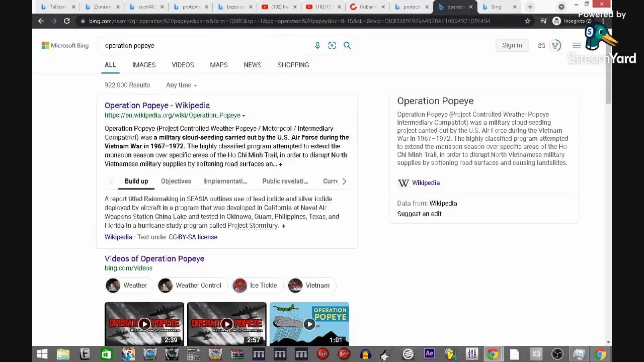Reload the page with browser refresh icon
This screenshot has height=362, width=644.
pyautogui.click(x=66, y=21)
